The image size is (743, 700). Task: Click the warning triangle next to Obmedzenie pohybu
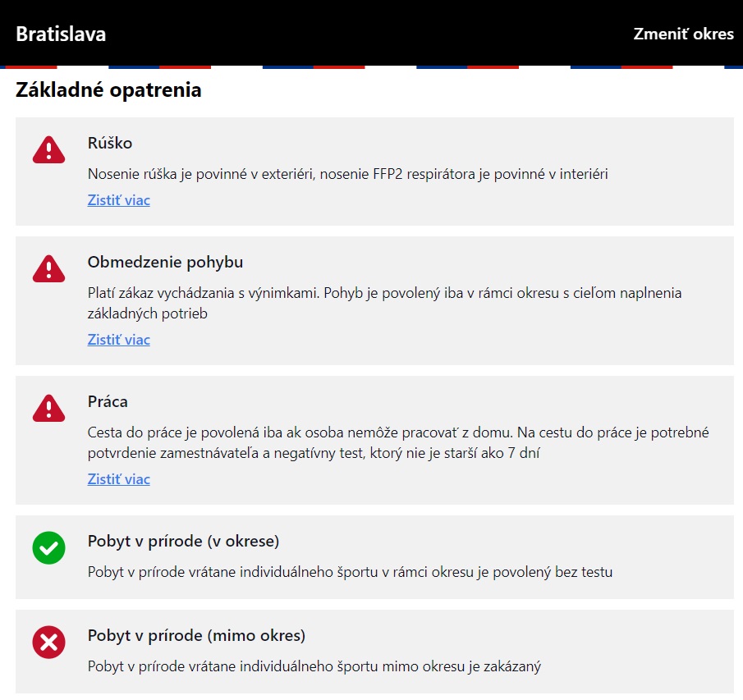pyautogui.click(x=48, y=268)
